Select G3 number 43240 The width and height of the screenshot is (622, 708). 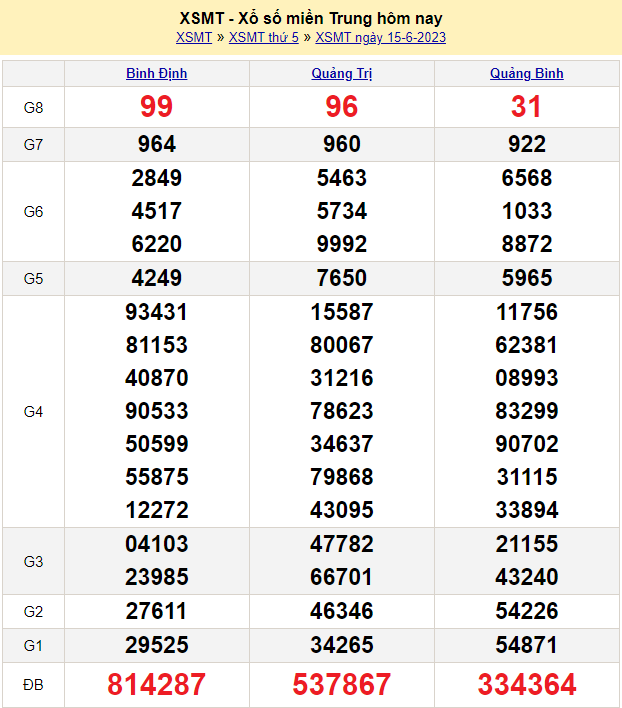pyautogui.click(x=527, y=577)
